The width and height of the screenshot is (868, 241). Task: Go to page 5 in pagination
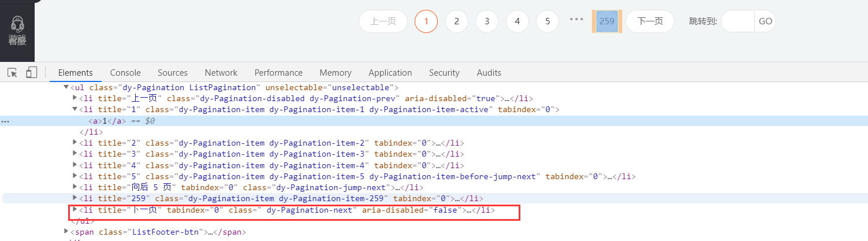[547, 21]
